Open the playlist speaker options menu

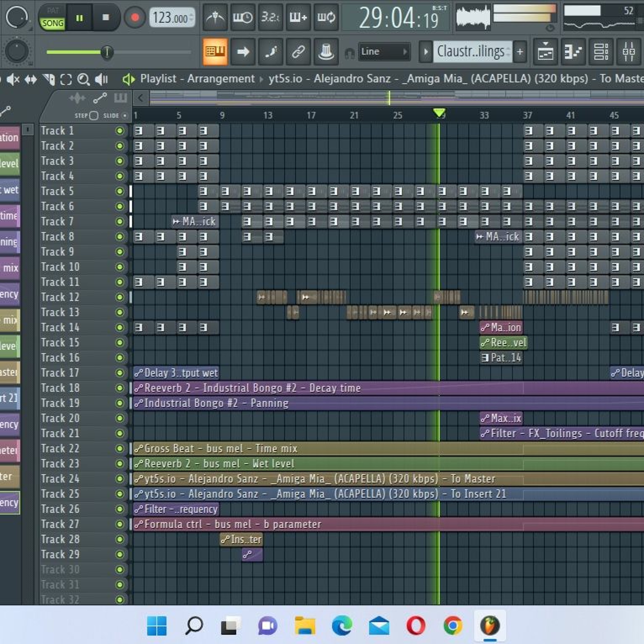click(129, 79)
